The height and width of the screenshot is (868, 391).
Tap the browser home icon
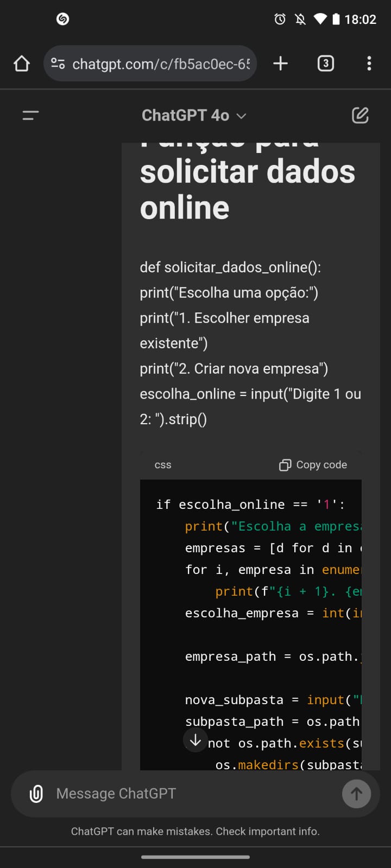pyautogui.click(x=22, y=63)
